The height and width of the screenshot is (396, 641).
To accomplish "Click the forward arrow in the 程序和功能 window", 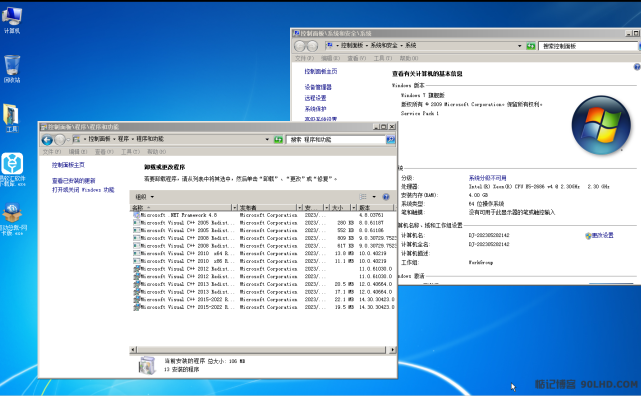I will (60, 140).
